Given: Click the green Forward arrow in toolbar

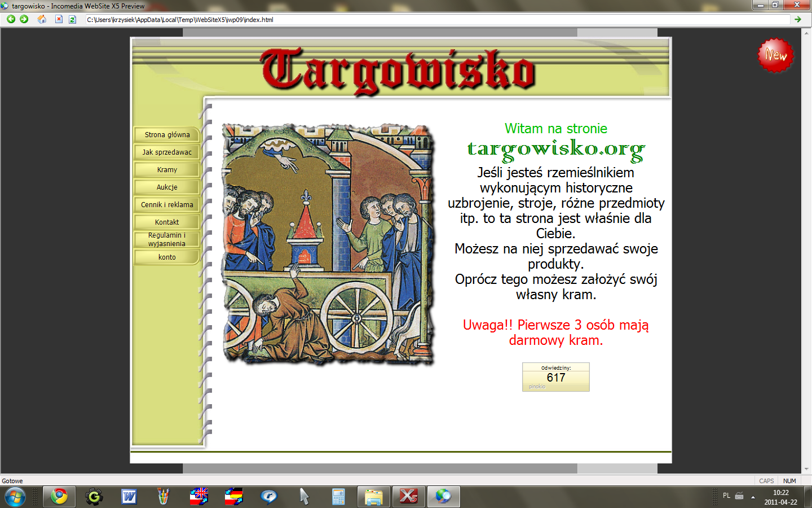Looking at the screenshot, I should point(24,19).
